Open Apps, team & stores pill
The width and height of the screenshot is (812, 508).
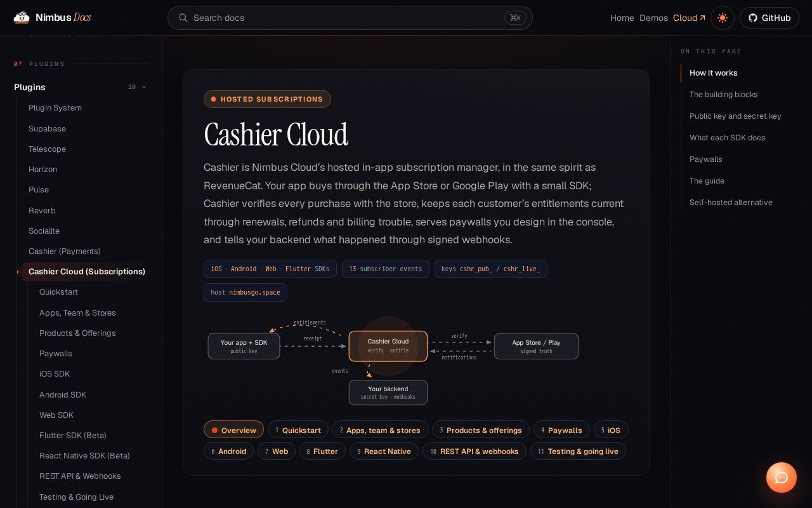[x=380, y=430]
